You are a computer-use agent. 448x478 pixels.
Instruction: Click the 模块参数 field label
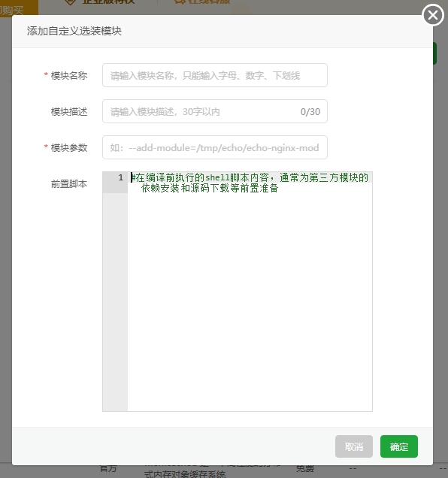pos(69,148)
